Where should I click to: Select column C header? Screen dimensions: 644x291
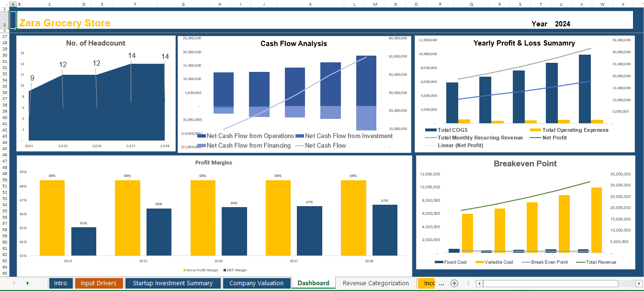click(x=49, y=4)
